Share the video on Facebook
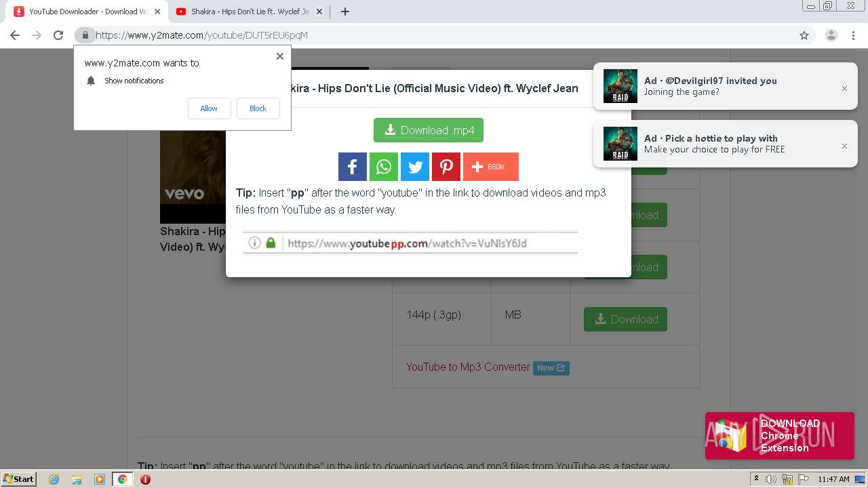Screen dimensions: 868x488 [x=353, y=167]
